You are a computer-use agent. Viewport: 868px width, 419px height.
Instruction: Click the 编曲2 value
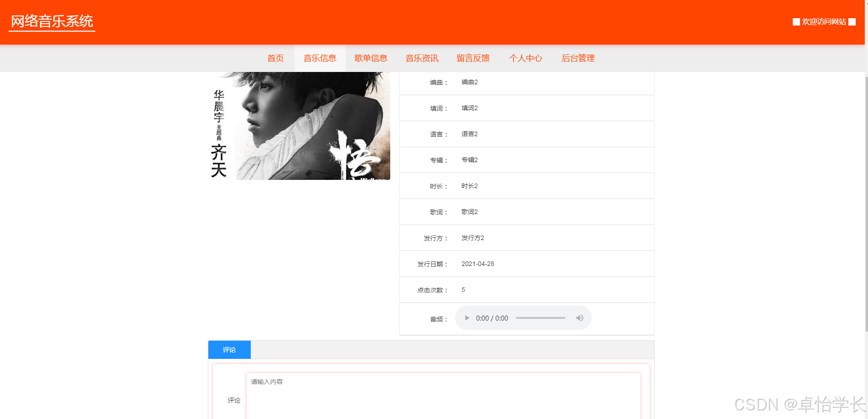tap(470, 82)
